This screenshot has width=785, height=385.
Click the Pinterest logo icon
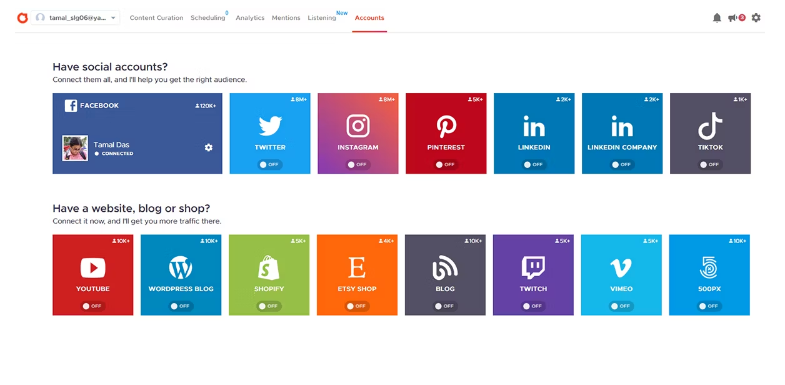click(x=446, y=126)
